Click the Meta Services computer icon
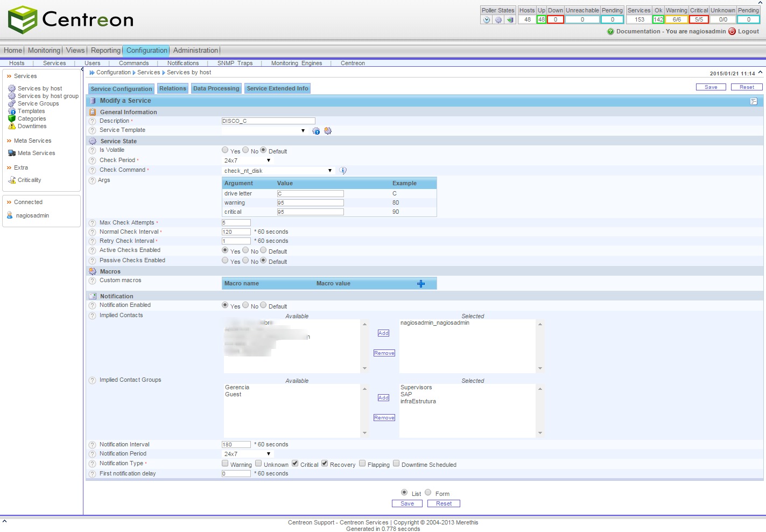The width and height of the screenshot is (766, 532). click(x=12, y=153)
